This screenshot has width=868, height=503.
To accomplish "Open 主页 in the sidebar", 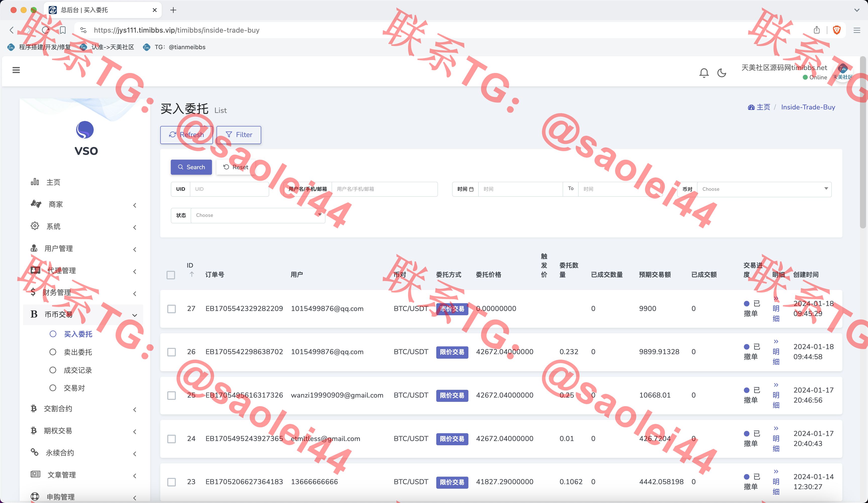I will pos(53,182).
